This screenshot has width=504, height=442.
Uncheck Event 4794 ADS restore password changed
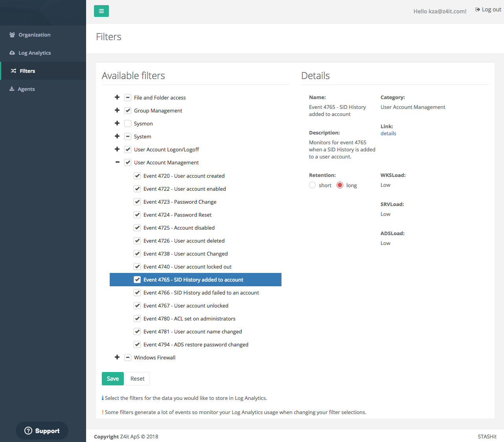coord(137,344)
